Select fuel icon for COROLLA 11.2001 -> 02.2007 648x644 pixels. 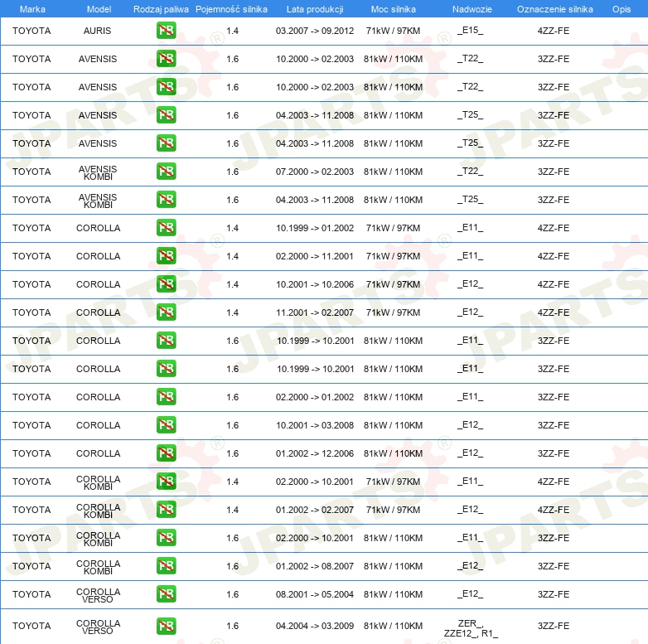pos(166,312)
